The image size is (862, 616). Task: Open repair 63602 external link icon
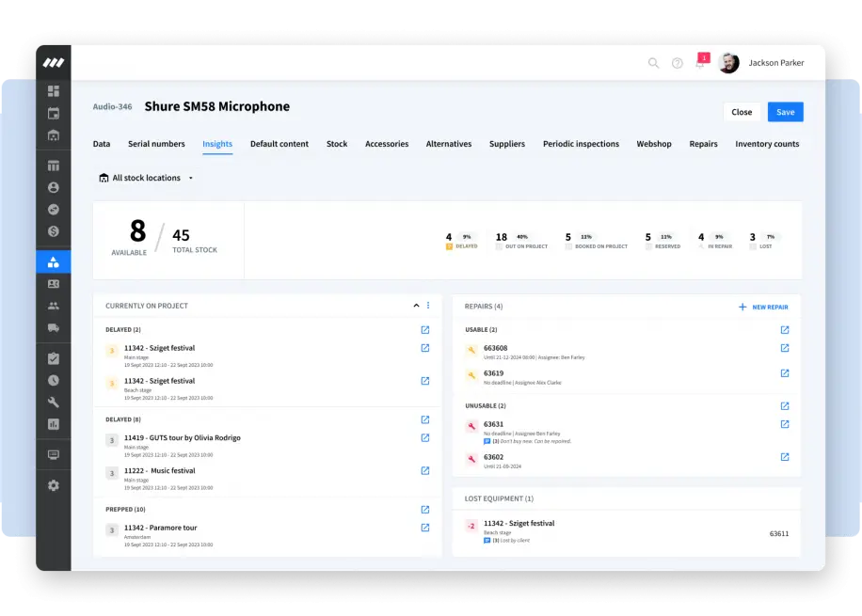click(x=785, y=457)
